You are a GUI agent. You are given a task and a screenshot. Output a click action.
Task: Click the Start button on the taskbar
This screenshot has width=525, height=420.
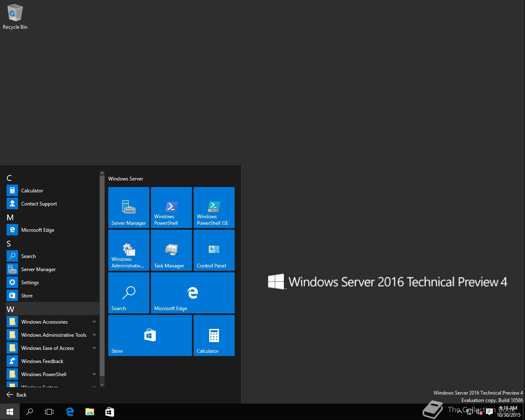click(x=10, y=412)
